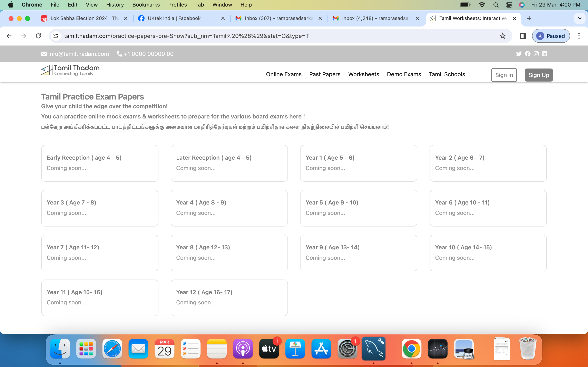Open the Year 5 (Age 9 - 10) card
Screen dimensions: 588x367
[358, 208]
